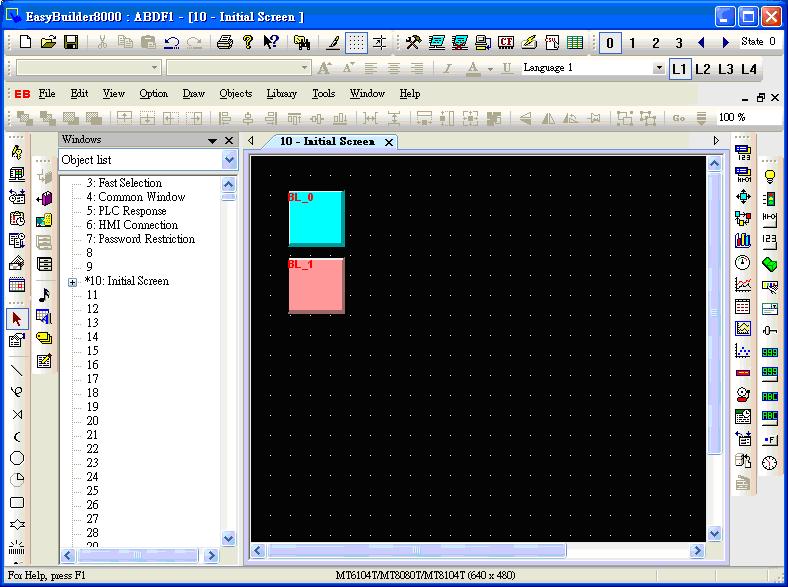Click the Undo arrow icon
Viewport: 788px width, 587px height.
pyautogui.click(x=171, y=43)
